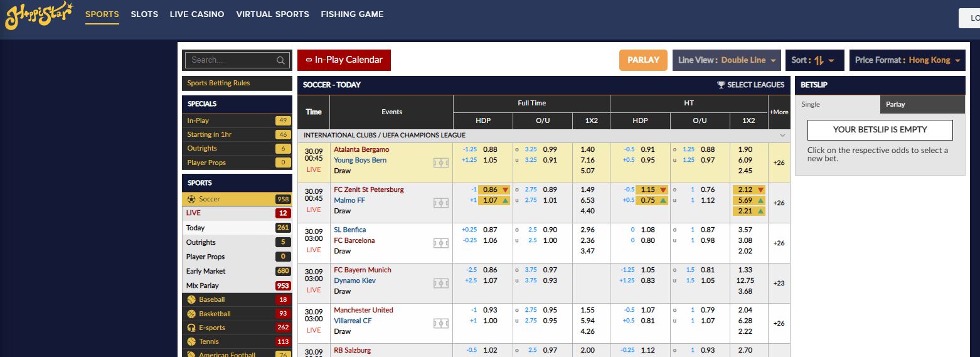Viewport: 980px width, 357px height.
Task: Open the Live Casino menu
Action: (x=197, y=14)
